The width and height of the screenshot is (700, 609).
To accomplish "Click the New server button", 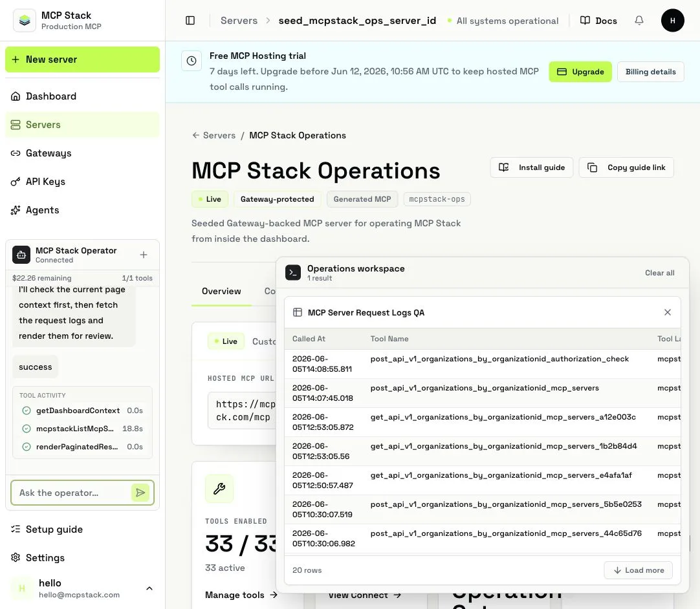I will tap(82, 59).
